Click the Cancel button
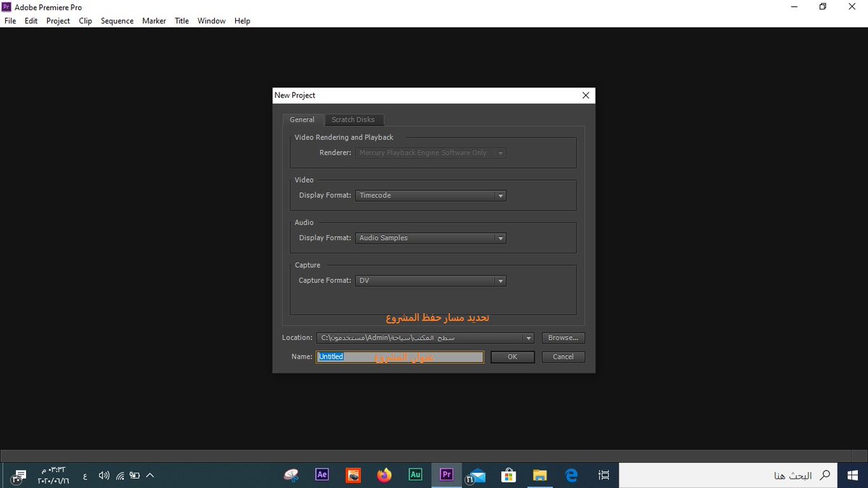Image resolution: width=868 pixels, height=488 pixels. [563, 357]
